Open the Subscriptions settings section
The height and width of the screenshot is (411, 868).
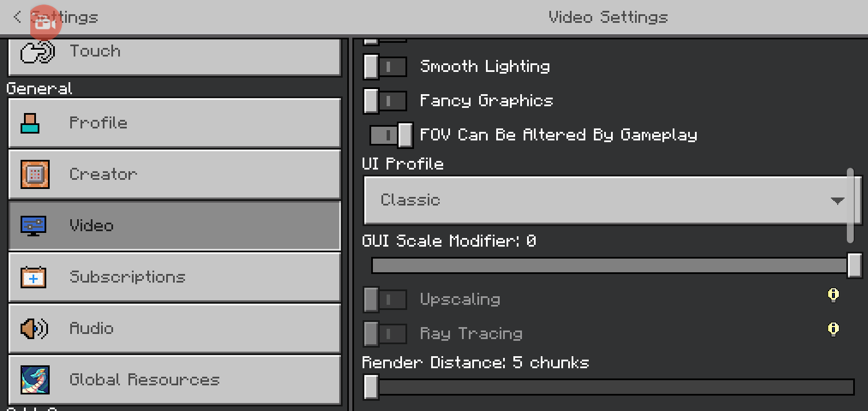coord(174,277)
